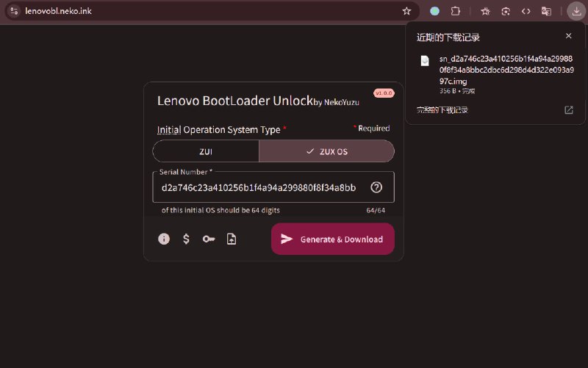Open the favorites star list icon
Image resolution: width=588 pixels, height=368 pixels.
[x=485, y=11]
